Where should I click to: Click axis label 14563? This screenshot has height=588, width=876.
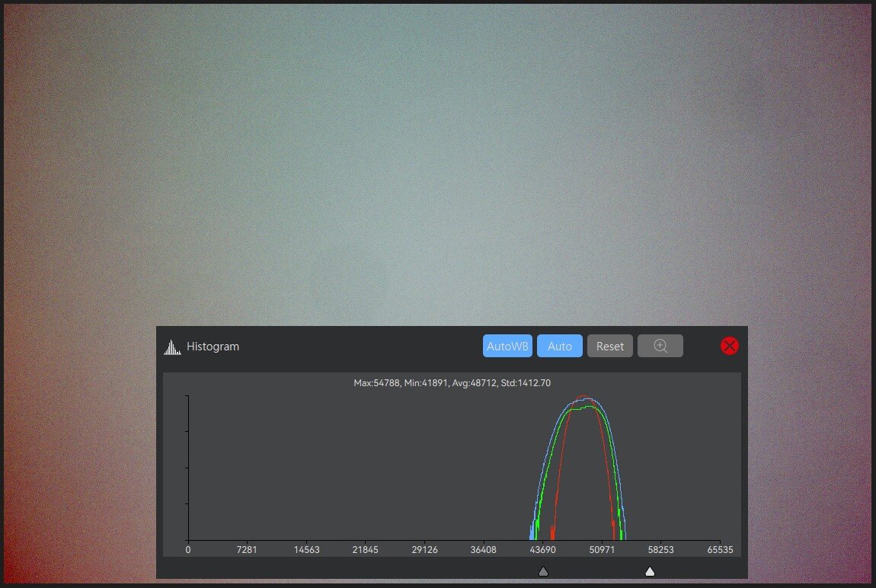click(307, 549)
